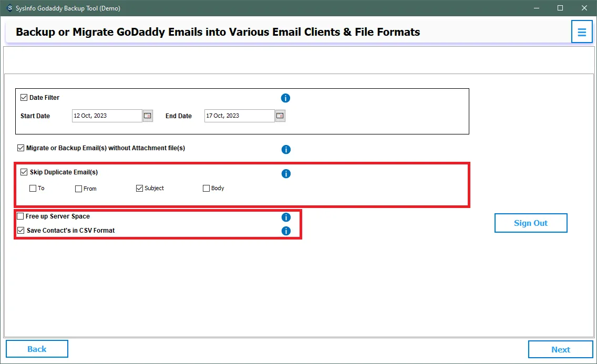
Task: Click the Start Date field showing 12 Oct, 2023
Action: point(107,116)
